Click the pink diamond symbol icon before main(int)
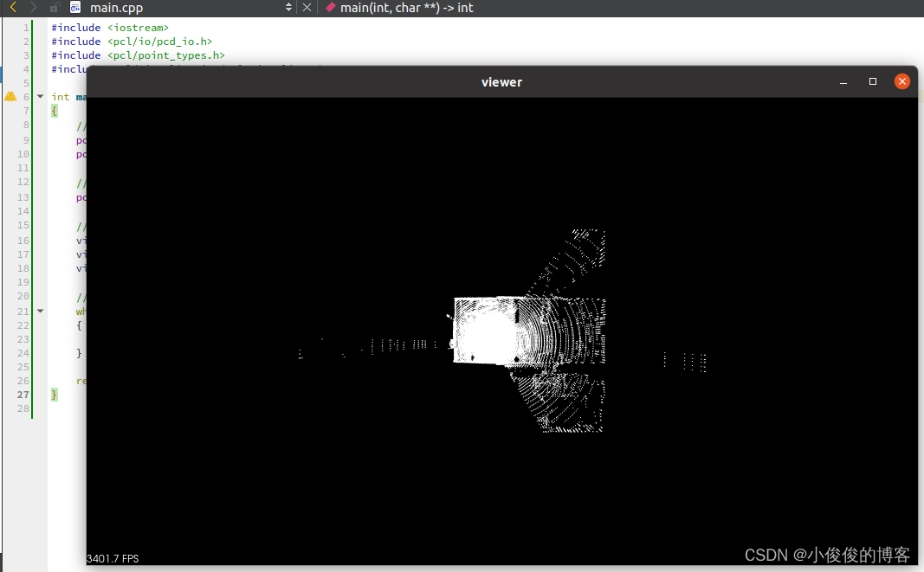 click(x=330, y=7)
